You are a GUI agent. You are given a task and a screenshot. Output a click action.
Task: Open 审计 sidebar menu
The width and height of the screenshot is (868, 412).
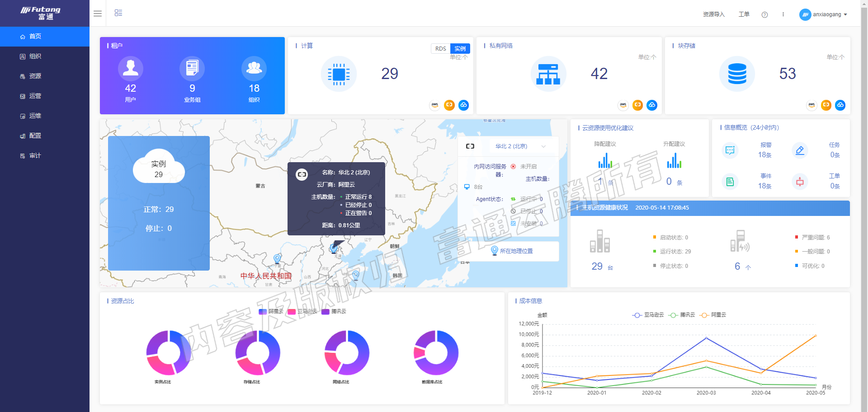point(45,156)
